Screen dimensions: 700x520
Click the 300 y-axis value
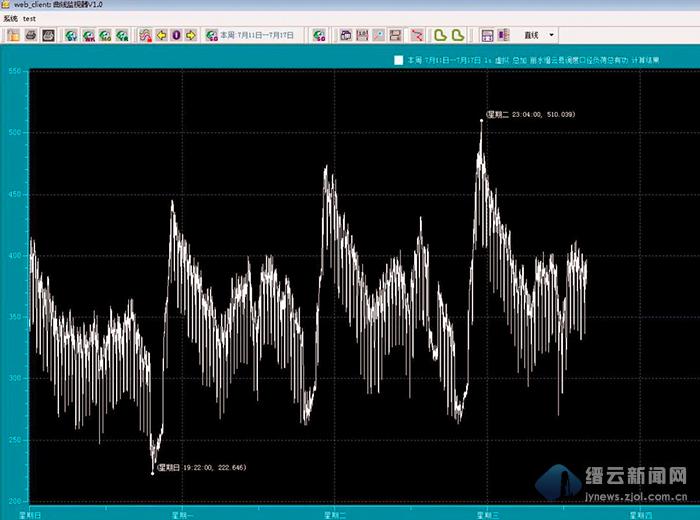15,379
